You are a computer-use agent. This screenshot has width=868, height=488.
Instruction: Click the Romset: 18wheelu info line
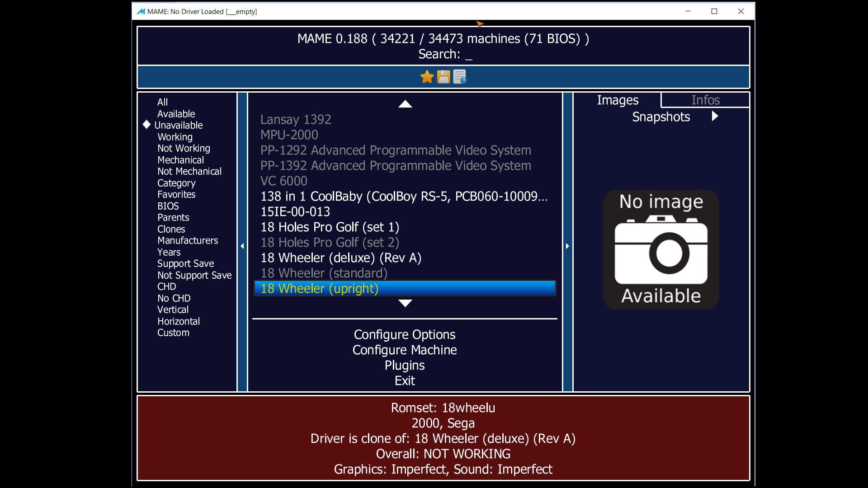click(x=443, y=408)
